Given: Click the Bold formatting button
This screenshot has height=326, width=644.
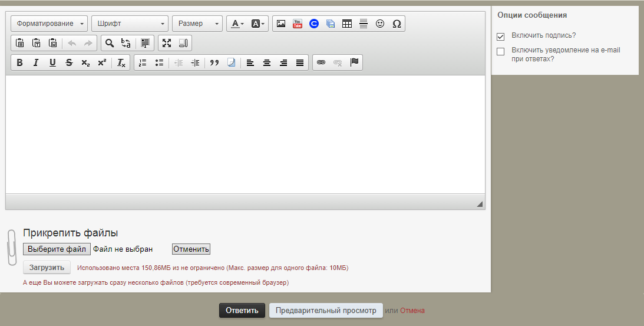Looking at the screenshot, I should coord(19,62).
